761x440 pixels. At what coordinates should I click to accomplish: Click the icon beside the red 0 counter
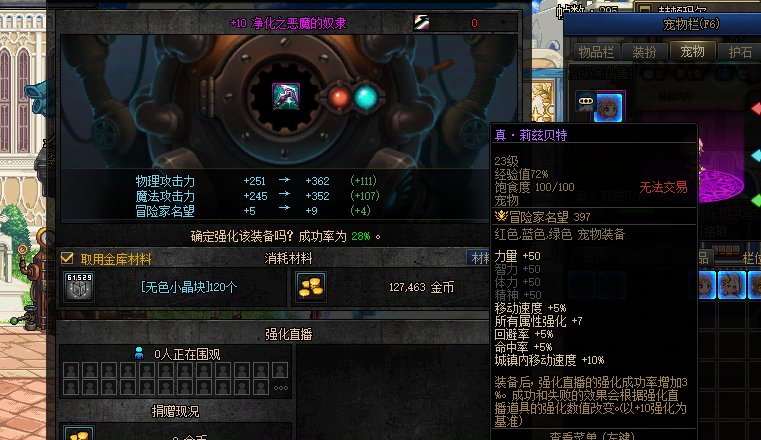tap(421, 22)
